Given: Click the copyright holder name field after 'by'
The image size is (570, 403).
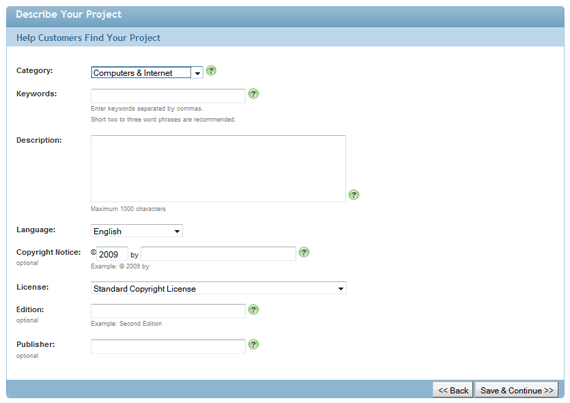Looking at the screenshot, I should pyautogui.click(x=218, y=254).
